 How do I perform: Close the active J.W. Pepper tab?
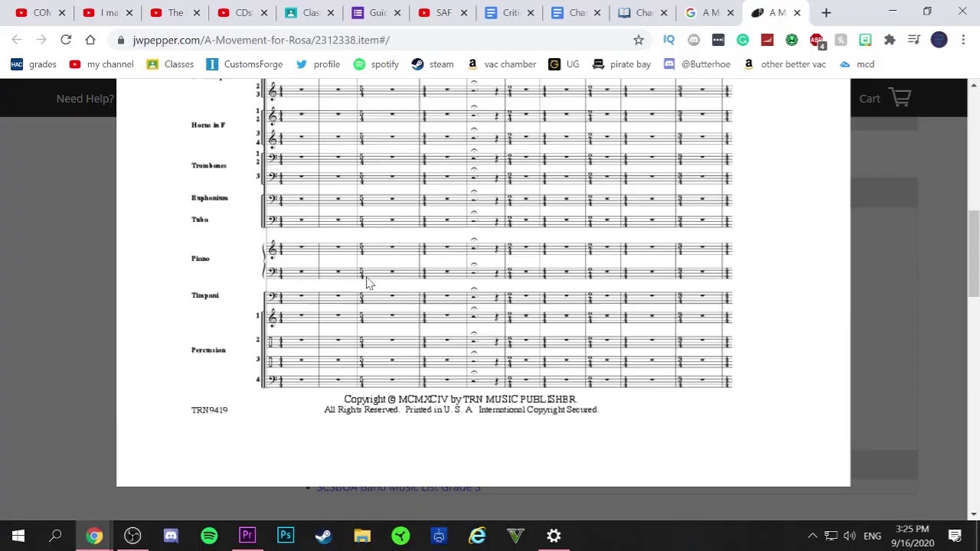[x=797, y=13]
